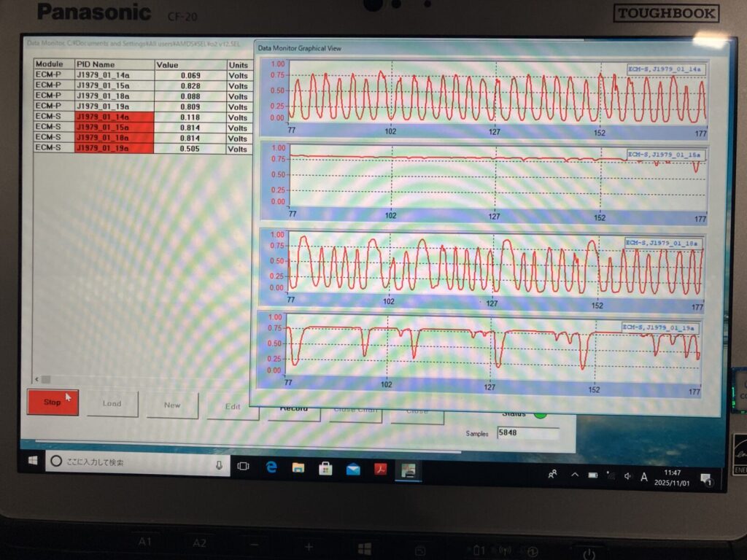Viewport: 747px width, 560px height.
Task: Open Microsoft Store from the taskbar
Action: point(325,469)
